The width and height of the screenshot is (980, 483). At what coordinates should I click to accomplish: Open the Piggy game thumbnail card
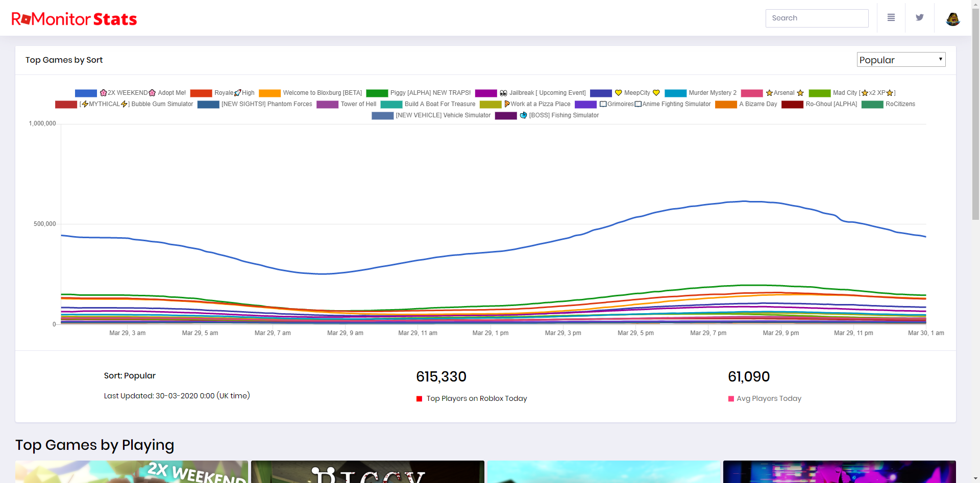[367, 472]
